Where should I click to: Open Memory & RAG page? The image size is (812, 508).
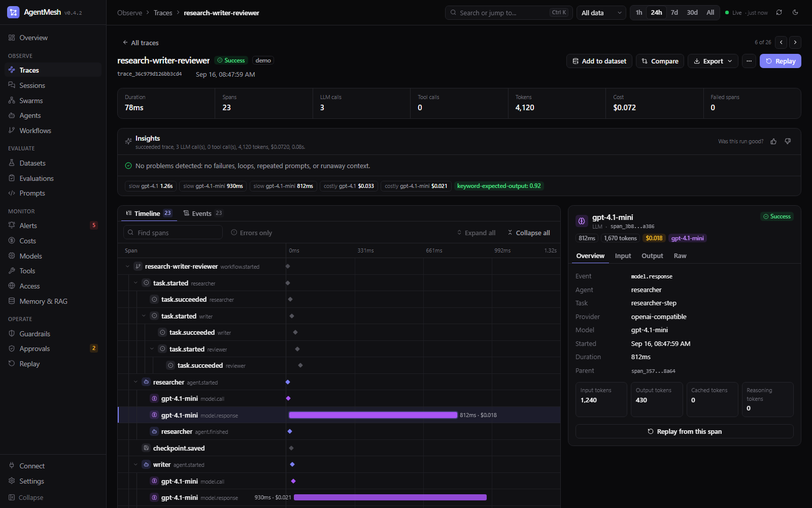coord(53,301)
